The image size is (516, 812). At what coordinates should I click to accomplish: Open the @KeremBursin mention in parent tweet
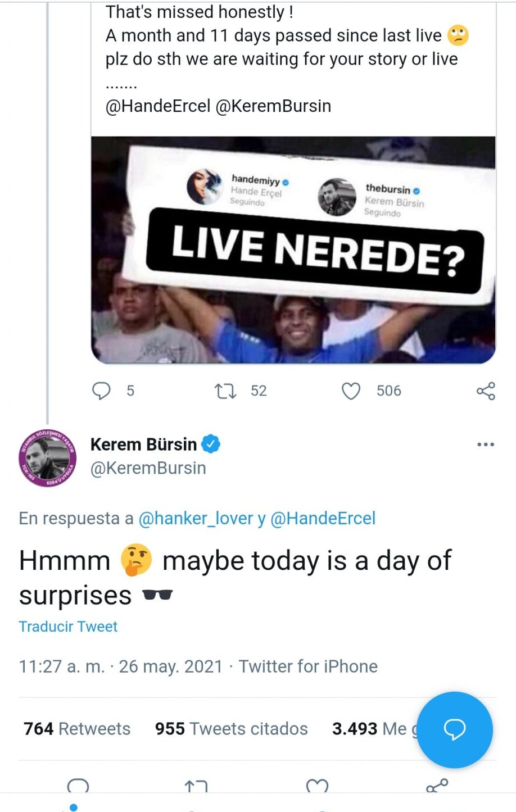[x=273, y=106]
